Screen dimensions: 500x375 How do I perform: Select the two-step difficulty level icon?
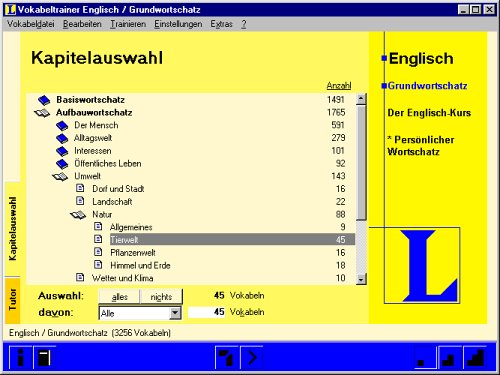coord(450,358)
